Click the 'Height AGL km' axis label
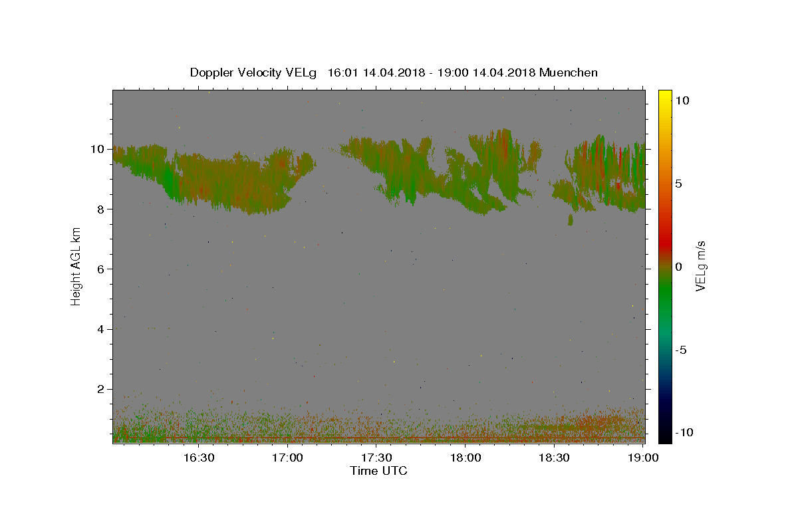The image size is (798, 532). click(76, 266)
